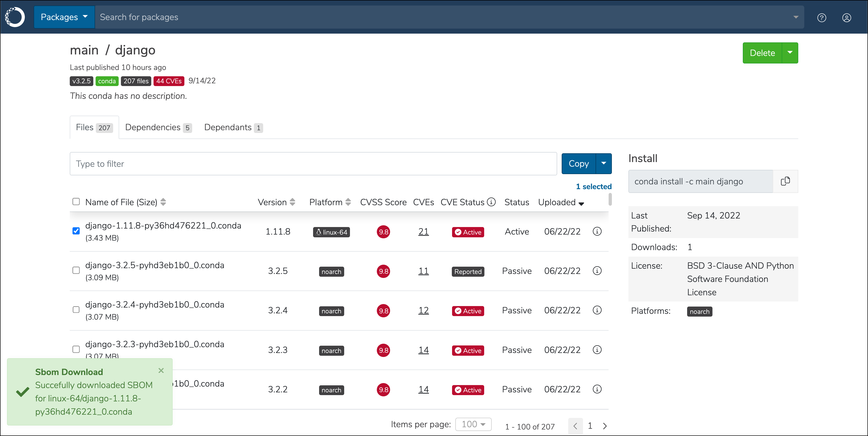
Task: Show file info for django-1.11.8 row
Action: point(597,232)
